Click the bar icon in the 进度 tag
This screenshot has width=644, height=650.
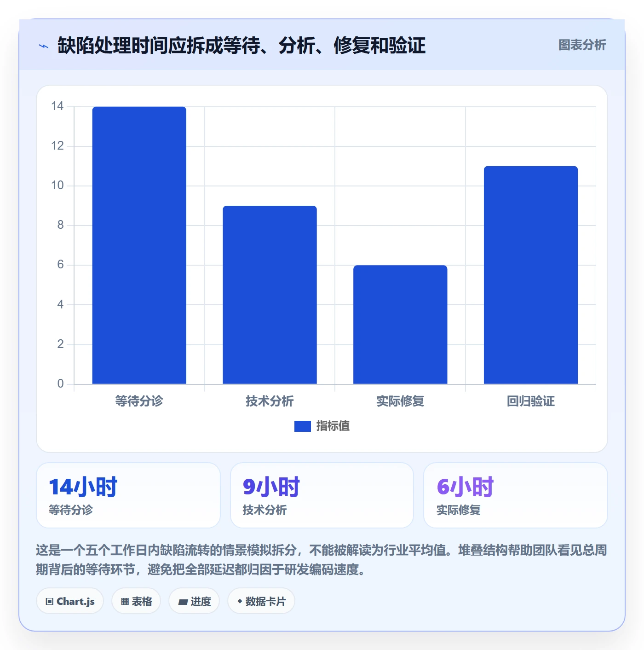coord(183,602)
